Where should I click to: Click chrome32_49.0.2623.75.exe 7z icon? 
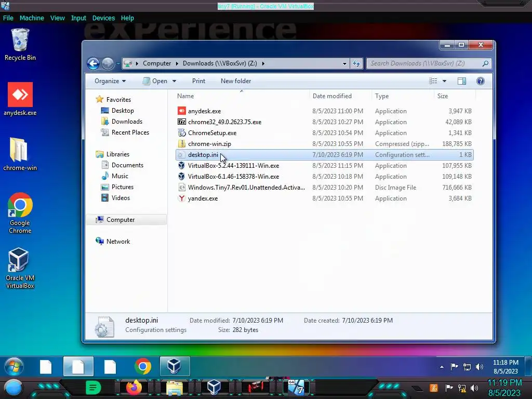tap(182, 122)
